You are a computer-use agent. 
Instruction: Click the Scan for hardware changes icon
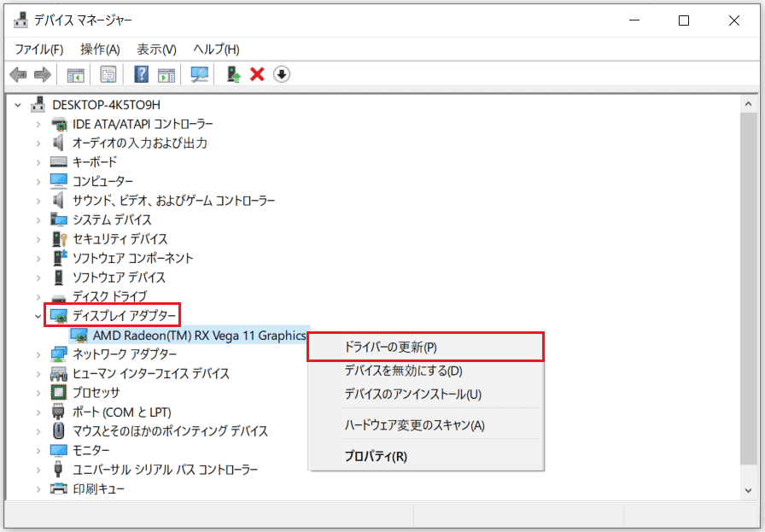coord(198,74)
